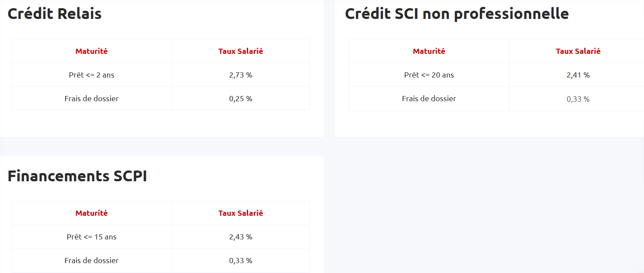Select the 2,43 % rate cell
The image size is (644, 273).
[241, 237]
